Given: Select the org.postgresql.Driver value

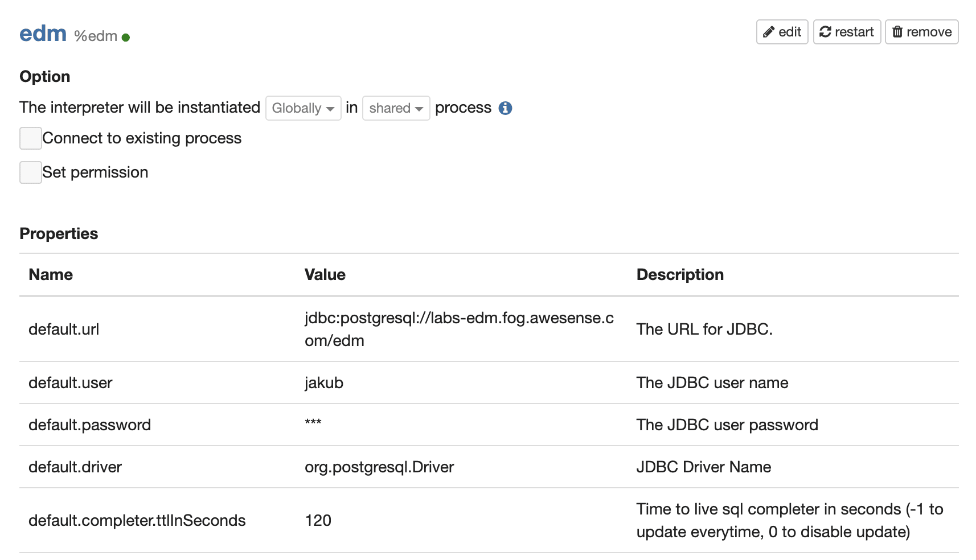Looking at the screenshot, I should coord(379,467).
